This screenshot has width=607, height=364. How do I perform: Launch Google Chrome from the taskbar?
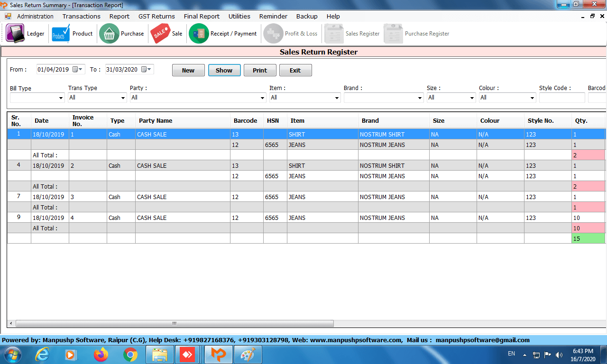point(130,355)
